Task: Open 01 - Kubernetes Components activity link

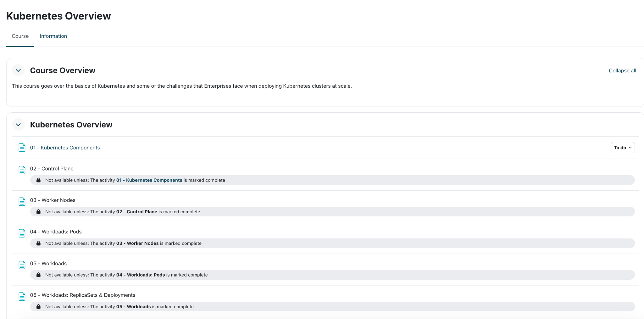Action: tap(65, 148)
